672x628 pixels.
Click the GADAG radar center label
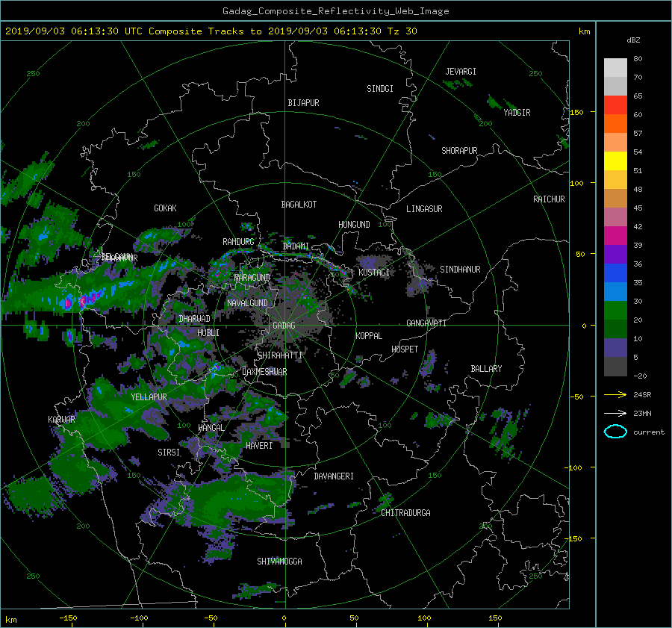[x=284, y=326]
